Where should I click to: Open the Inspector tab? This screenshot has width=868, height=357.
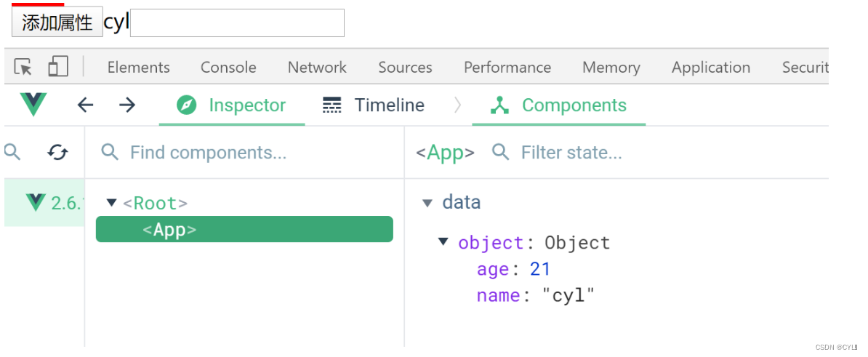[x=232, y=105]
